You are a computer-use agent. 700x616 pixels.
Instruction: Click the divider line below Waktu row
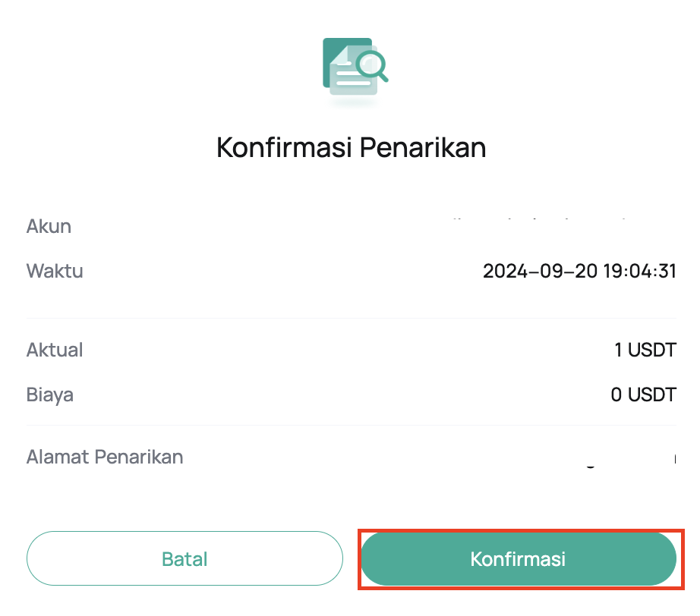tap(352, 318)
